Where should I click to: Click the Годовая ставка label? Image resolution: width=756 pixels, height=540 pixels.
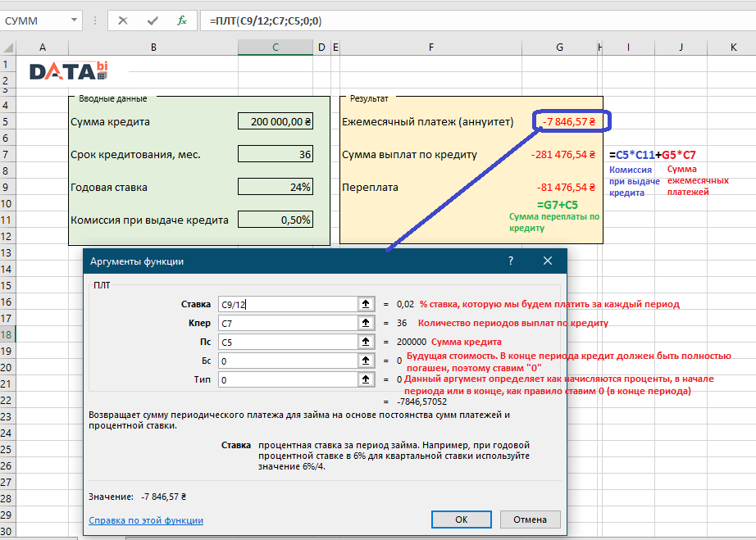(x=109, y=188)
